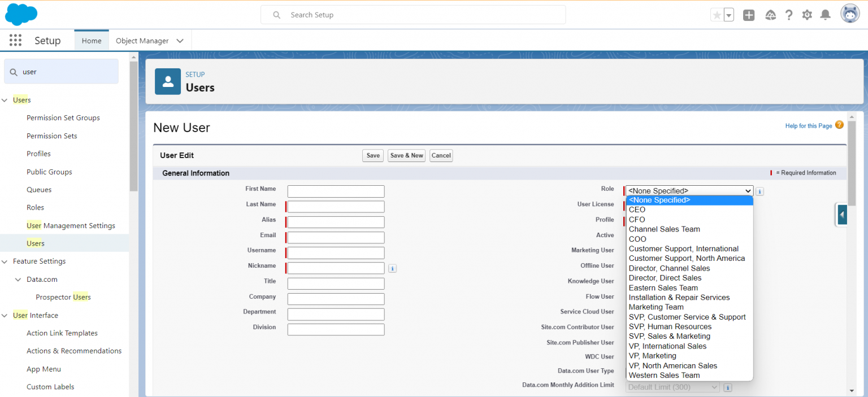Click the Favorites star icon
The width and height of the screenshot is (868, 397).
tap(717, 15)
